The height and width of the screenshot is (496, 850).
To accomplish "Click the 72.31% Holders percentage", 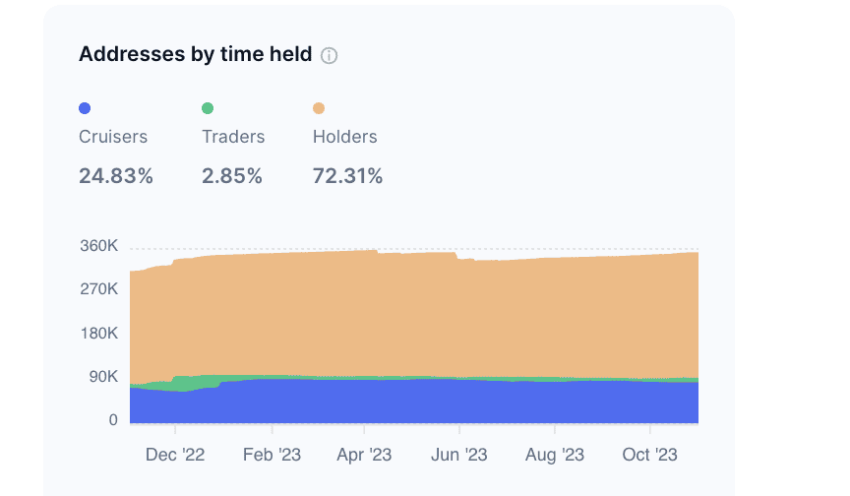I will point(347,176).
